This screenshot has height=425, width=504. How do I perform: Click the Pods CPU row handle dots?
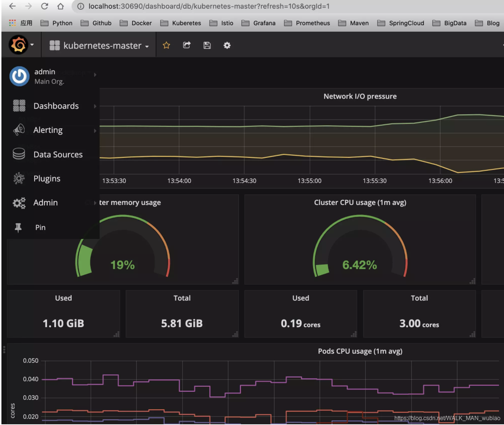(x=4, y=349)
